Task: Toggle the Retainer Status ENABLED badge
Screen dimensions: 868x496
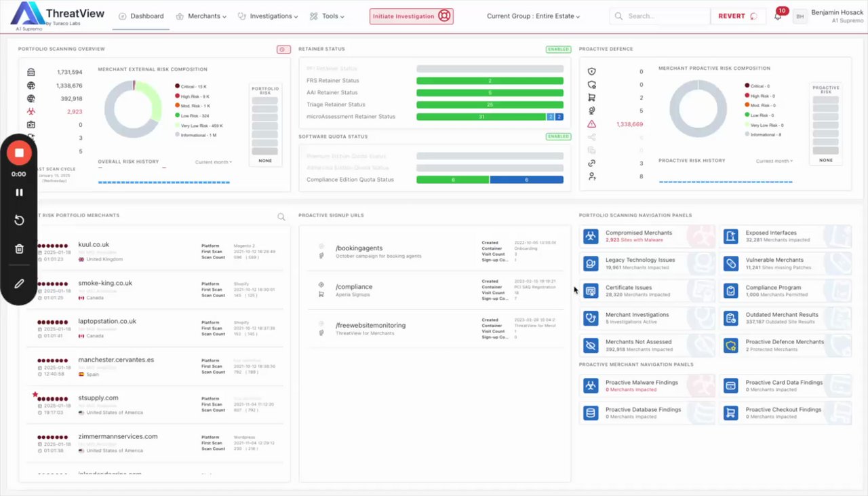Action: 558,50
